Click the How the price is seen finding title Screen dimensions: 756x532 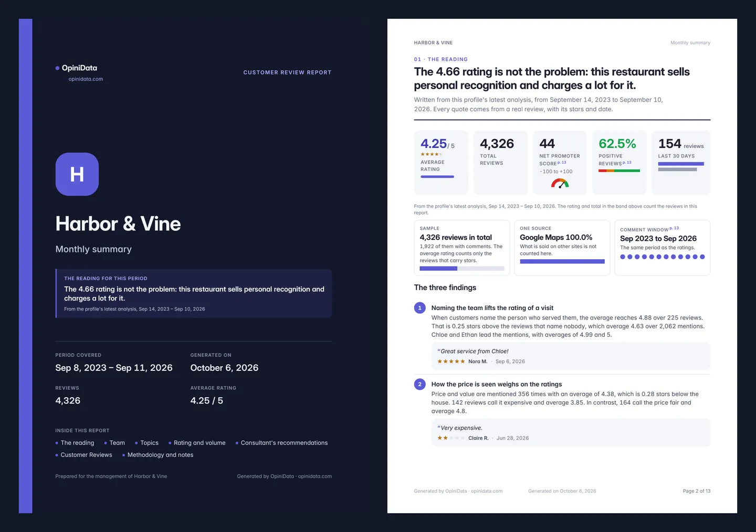(497, 384)
